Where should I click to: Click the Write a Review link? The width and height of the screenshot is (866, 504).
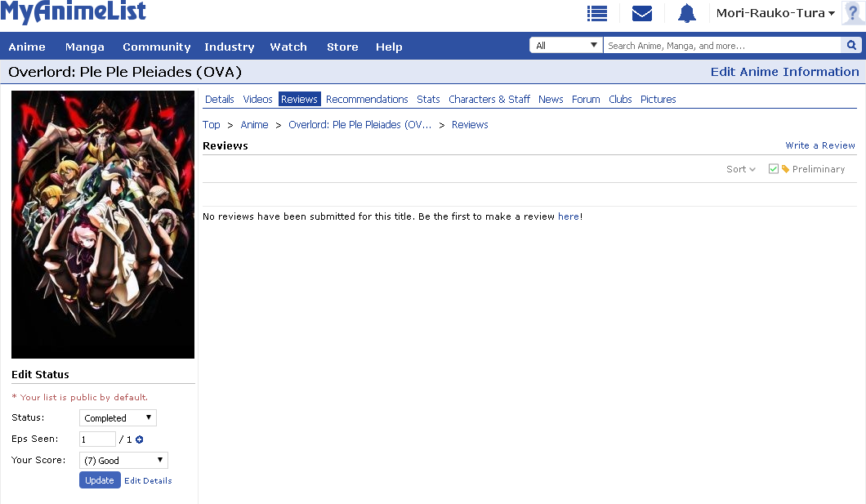click(820, 145)
